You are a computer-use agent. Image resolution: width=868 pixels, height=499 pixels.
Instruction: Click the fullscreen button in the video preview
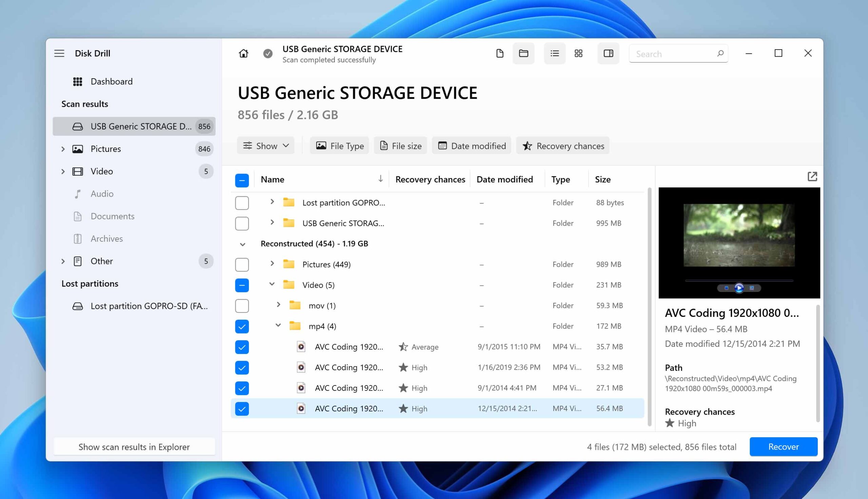(752, 288)
